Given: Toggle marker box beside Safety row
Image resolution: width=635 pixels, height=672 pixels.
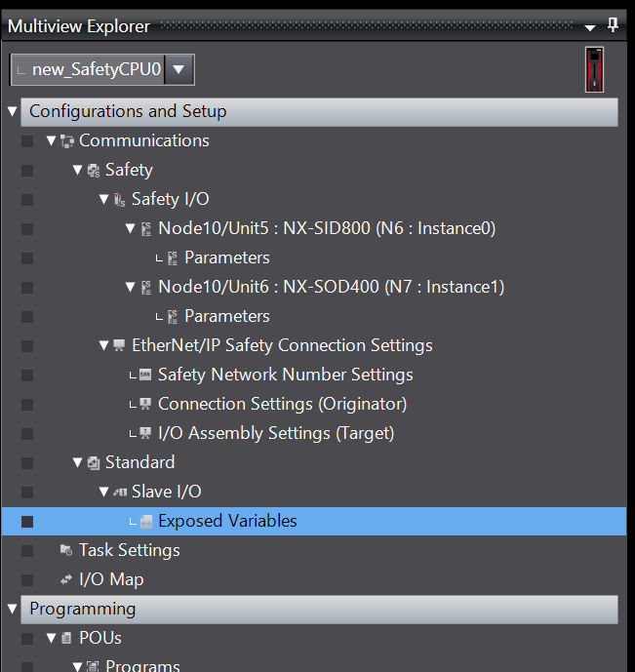Looking at the screenshot, I should 27,171.
